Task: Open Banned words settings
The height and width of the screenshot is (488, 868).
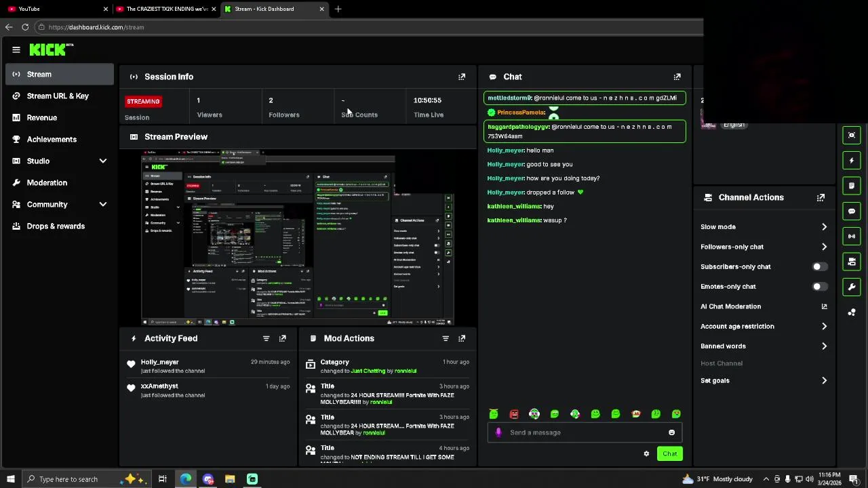Action: [764, 346]
